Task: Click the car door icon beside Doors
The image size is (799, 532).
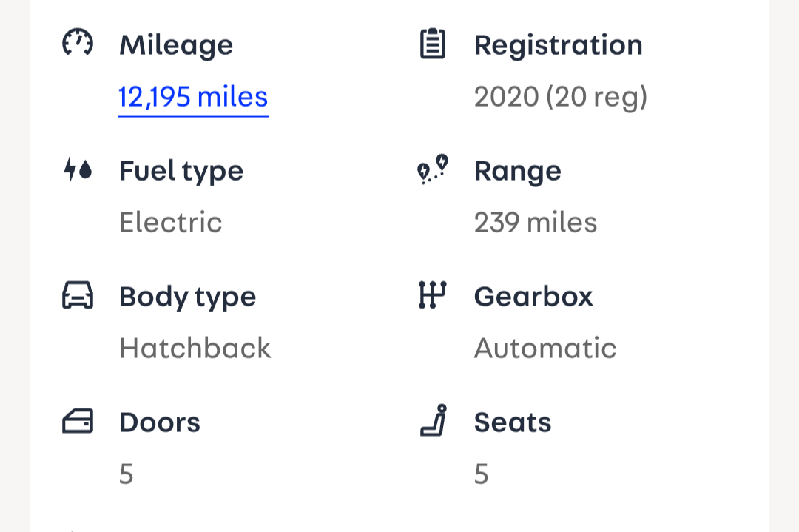Action: click(77, 422)
